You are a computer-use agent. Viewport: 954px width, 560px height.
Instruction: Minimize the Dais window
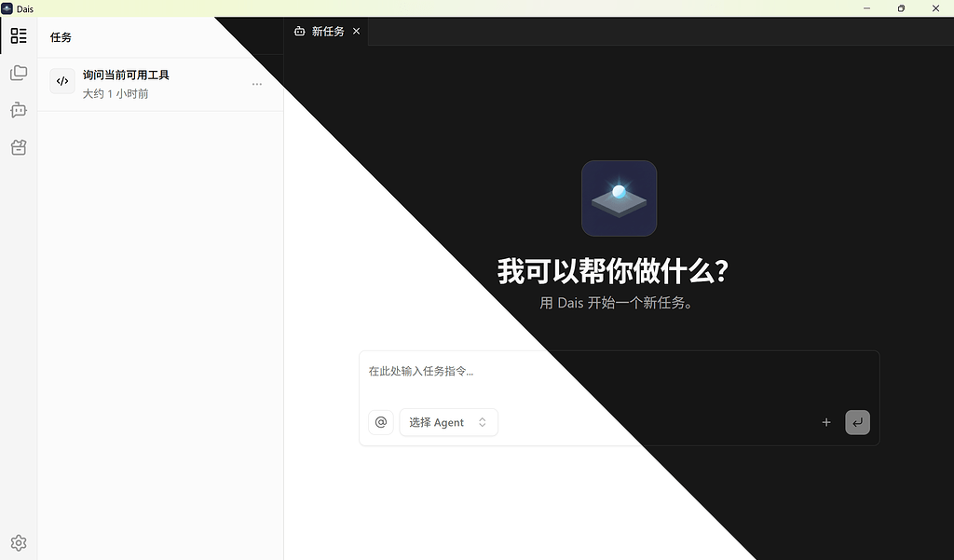(x=867, y=8)
